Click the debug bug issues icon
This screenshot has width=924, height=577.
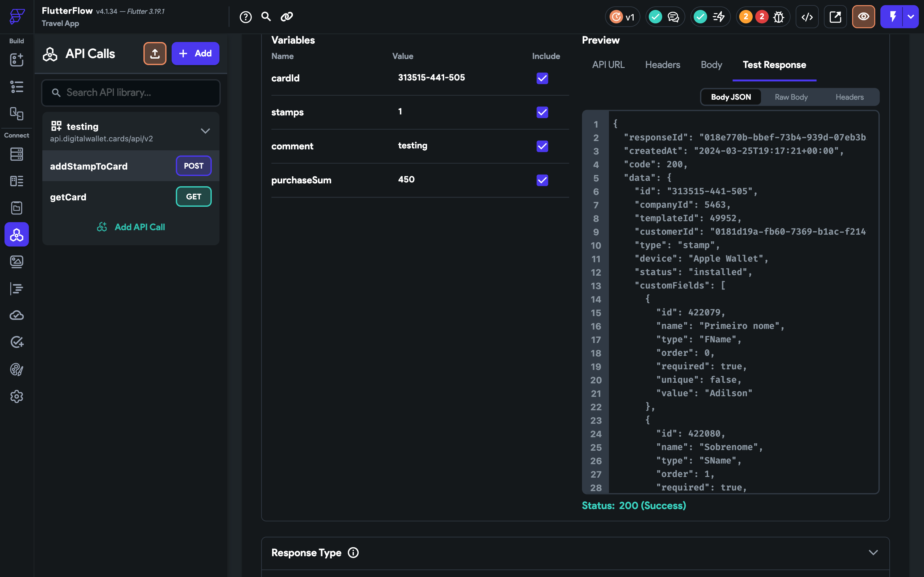point(779,17)
